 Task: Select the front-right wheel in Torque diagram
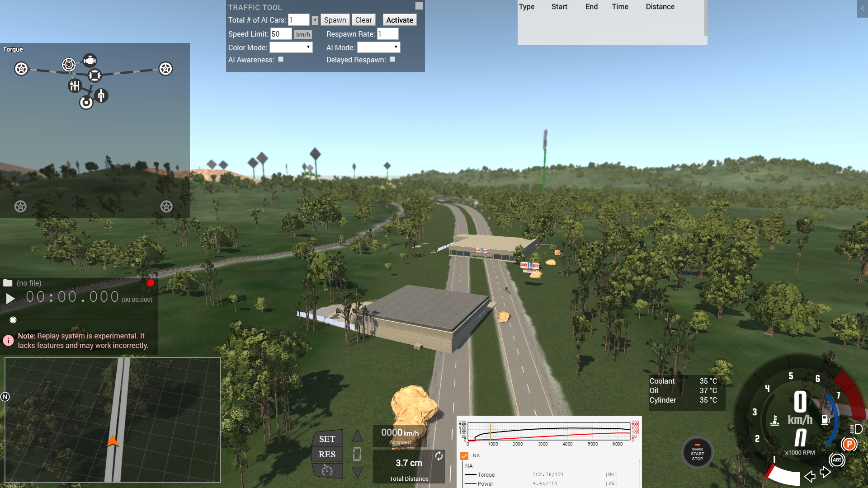[165, 69]
